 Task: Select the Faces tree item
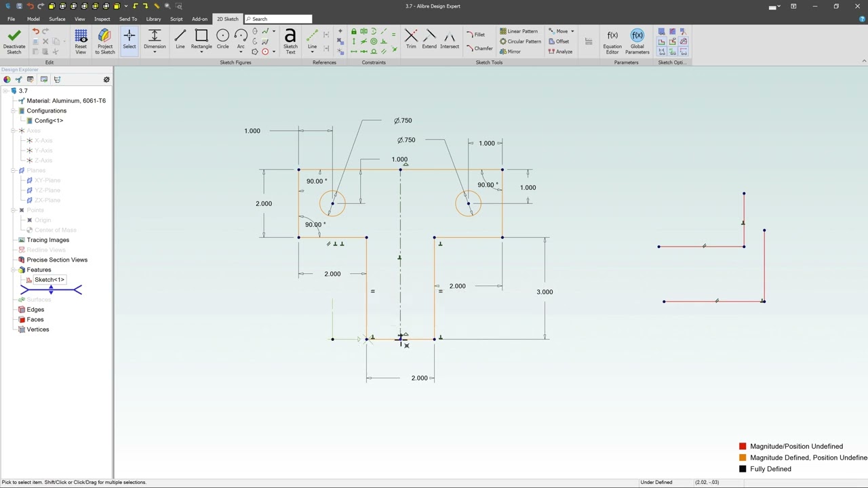[x=35, y=320]
